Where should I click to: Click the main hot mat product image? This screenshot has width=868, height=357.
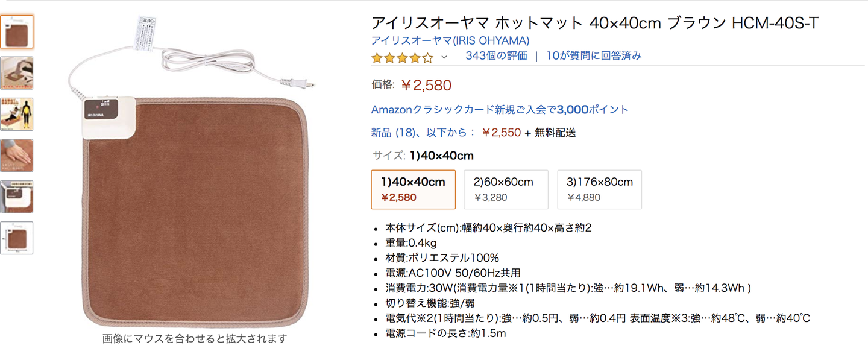194,205
